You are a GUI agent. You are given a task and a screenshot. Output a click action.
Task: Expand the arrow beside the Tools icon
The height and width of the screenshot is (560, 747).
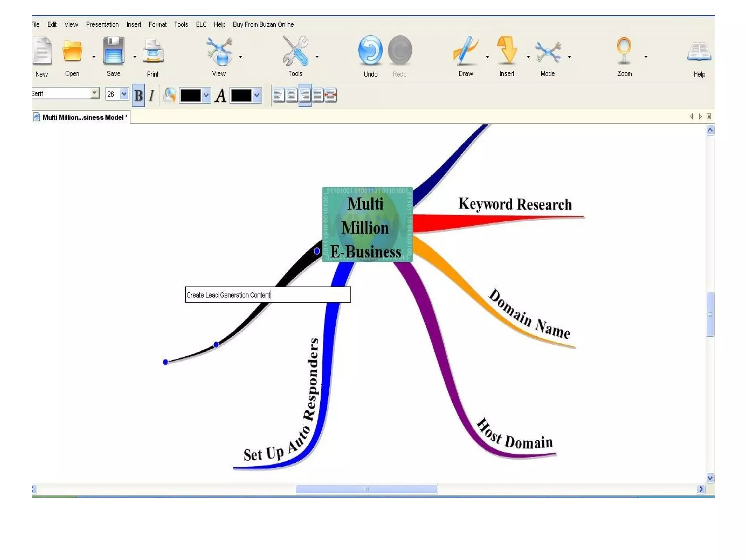[x=317, y=57]
